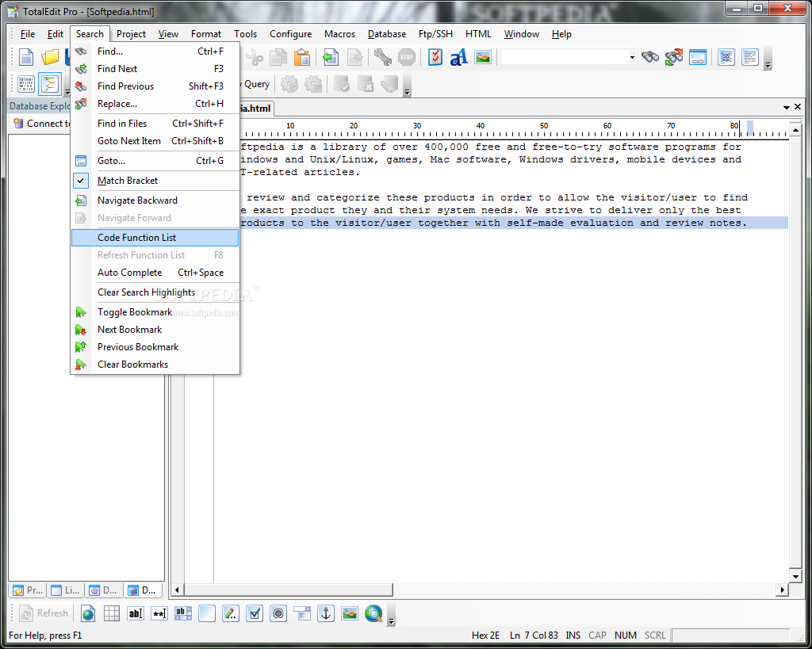Open the HTML menu

coord(478,34)
